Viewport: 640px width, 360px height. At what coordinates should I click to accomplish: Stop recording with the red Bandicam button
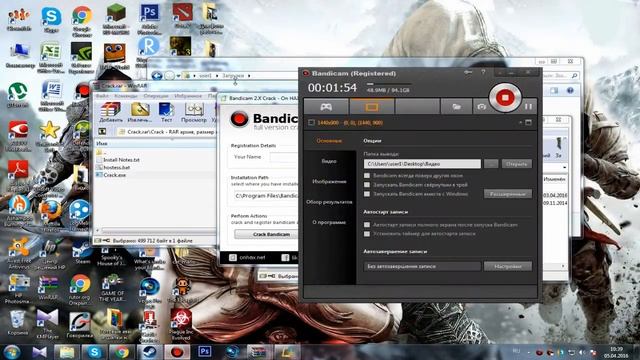pos(505,98)
